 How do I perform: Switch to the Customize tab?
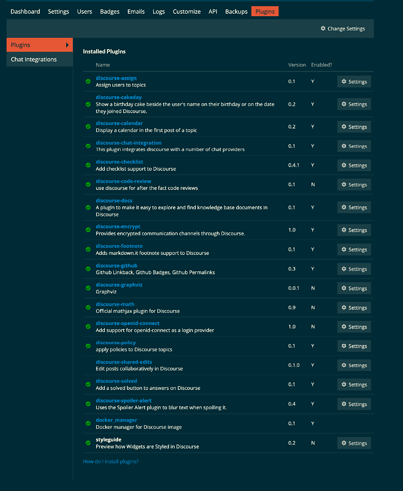[x=187, y=12]
